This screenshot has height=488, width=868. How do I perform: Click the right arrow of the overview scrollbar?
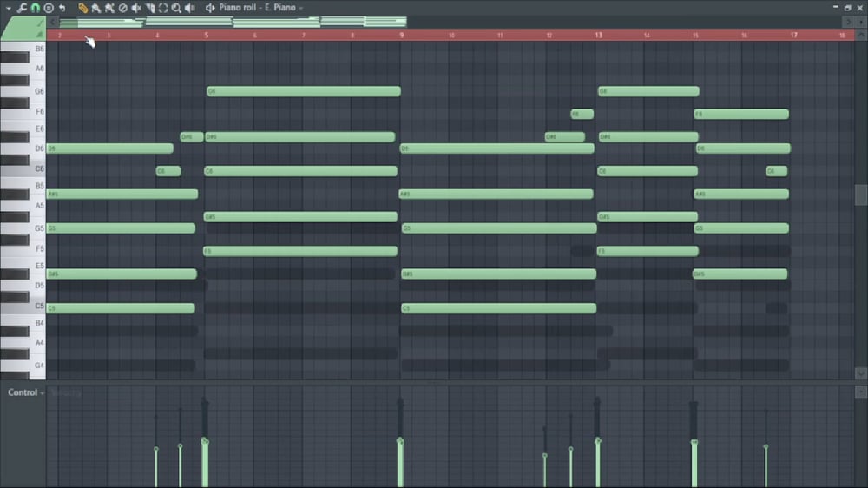click(848, 23)
